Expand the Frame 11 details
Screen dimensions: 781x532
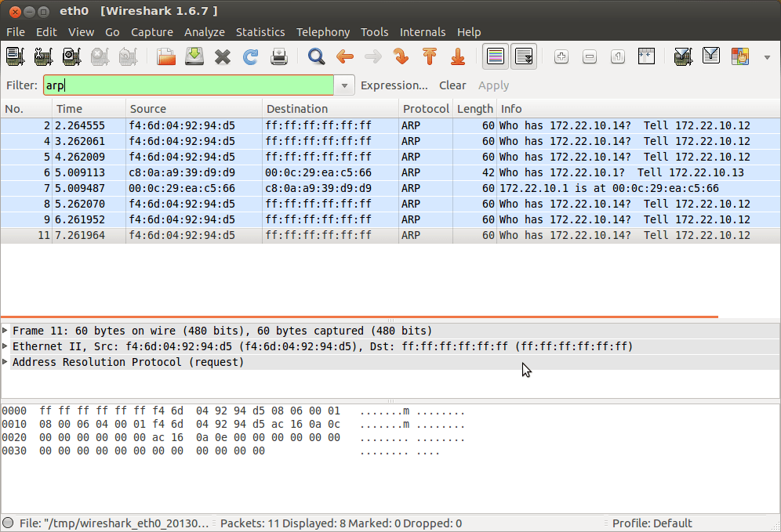pos(5,331)
